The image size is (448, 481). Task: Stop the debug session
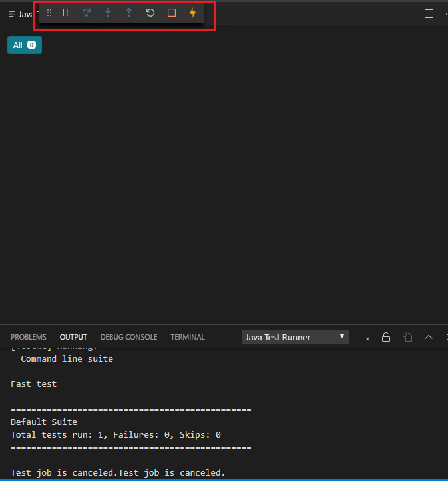tap(172, 13)
